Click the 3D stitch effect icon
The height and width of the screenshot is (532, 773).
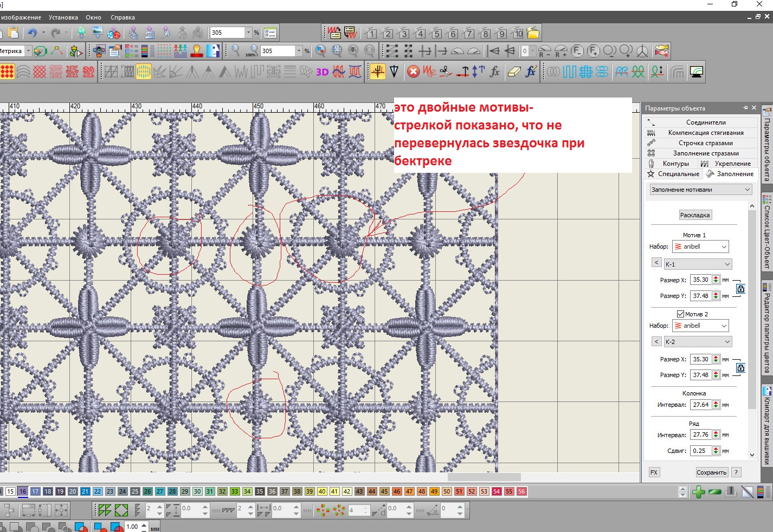point(322,72)
